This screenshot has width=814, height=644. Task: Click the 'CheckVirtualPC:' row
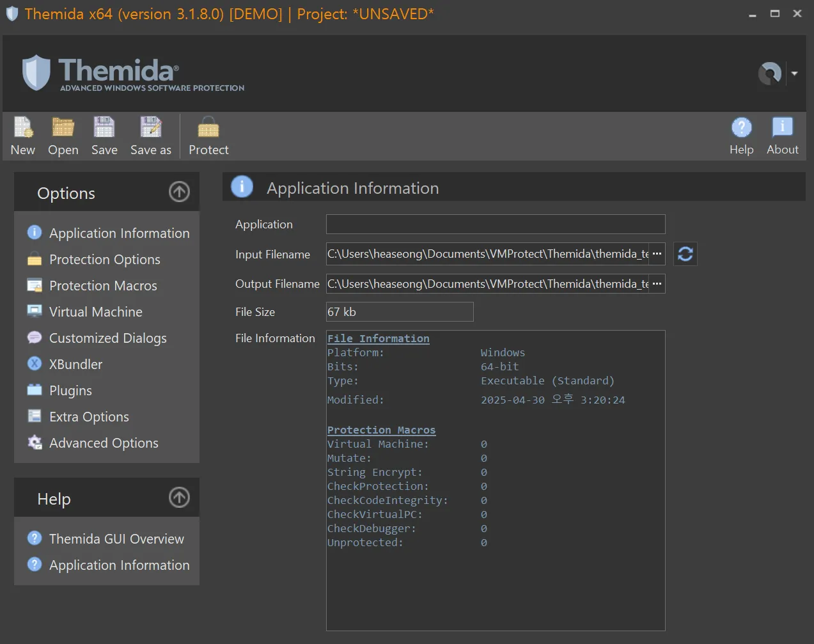coord(407,514)
